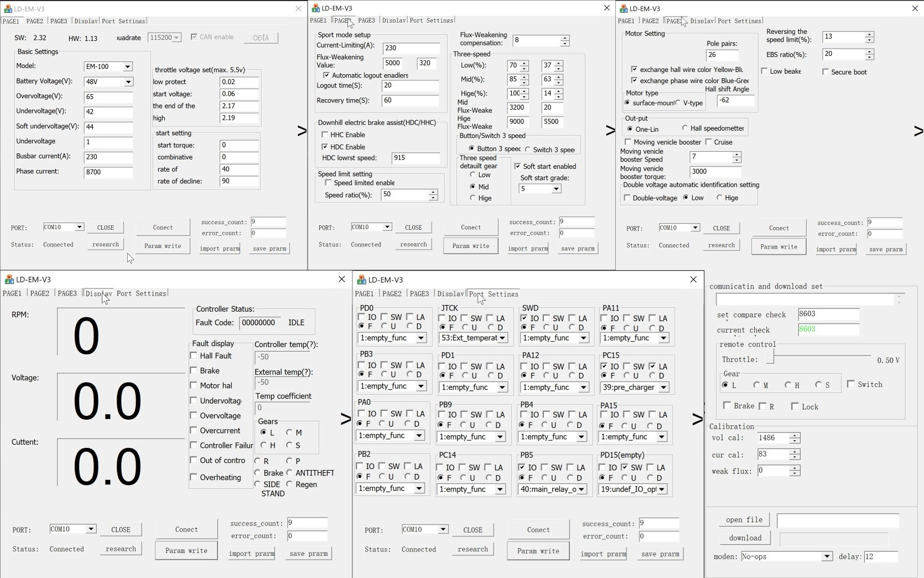Open the Model dropdown showing EM-100
Image resolution: width=924 pixels, height=578 pixels.
click(128, 66)
